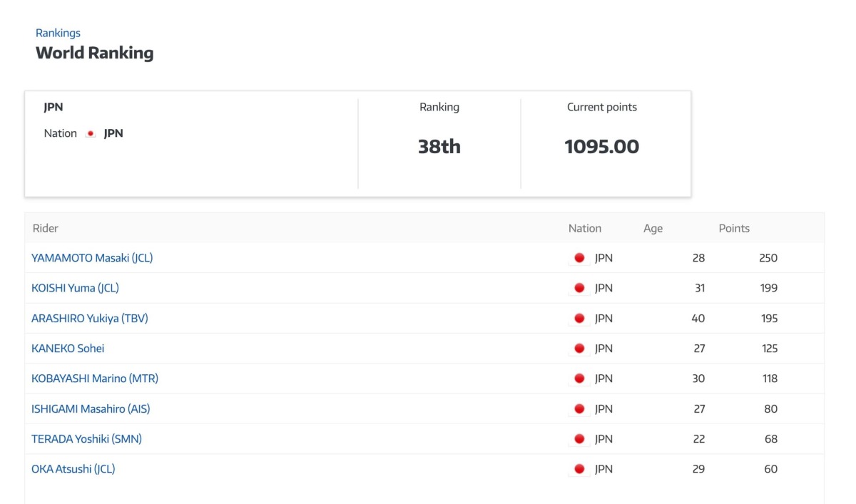Click the Japan flag in KOBAYASHI Marino row
Image resolution: width=856 pixels, height=504 pixels.
tap(579, 379)
